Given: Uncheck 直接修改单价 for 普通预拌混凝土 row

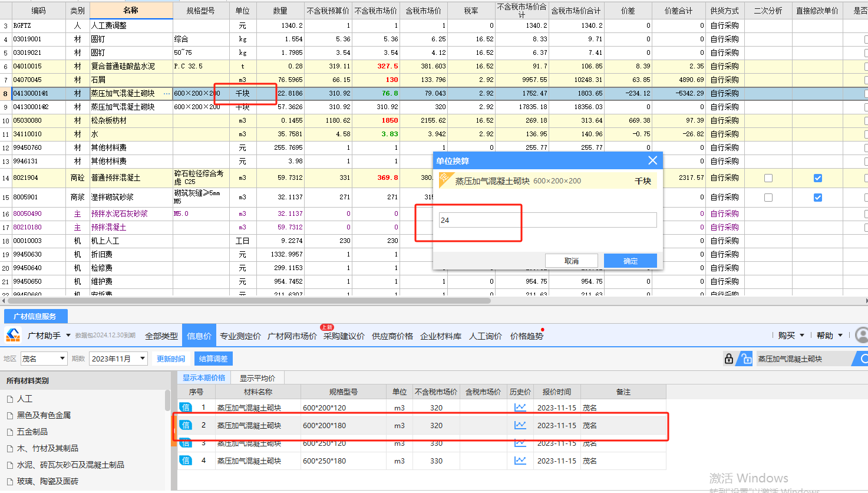Looking at the screenshot, I should pos(818,178).
